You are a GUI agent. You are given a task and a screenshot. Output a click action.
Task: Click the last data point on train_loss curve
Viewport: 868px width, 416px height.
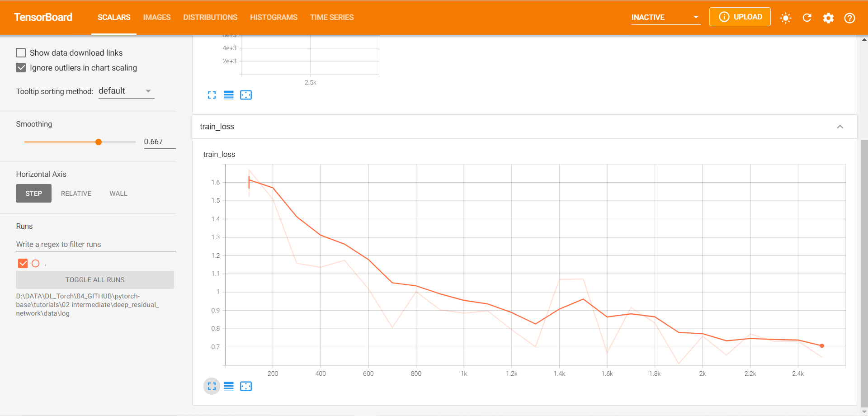(x=822, y=346)
